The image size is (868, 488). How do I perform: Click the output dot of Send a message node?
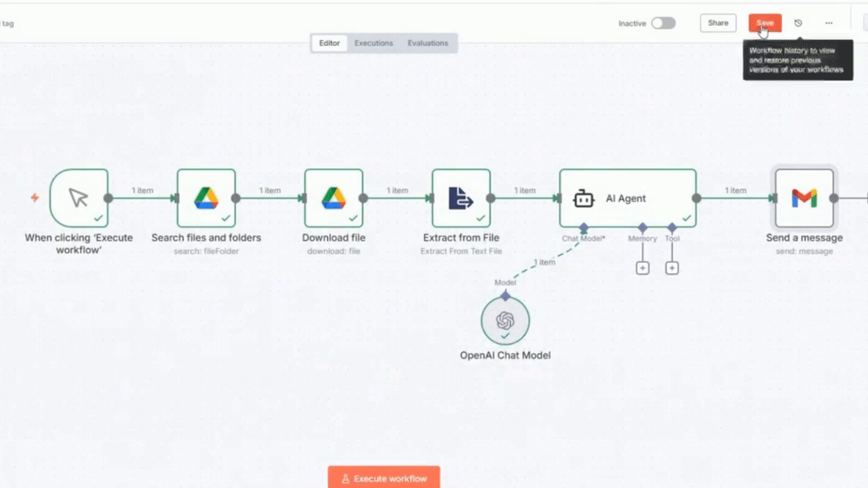pyautogui.click(x=833, y=199)
